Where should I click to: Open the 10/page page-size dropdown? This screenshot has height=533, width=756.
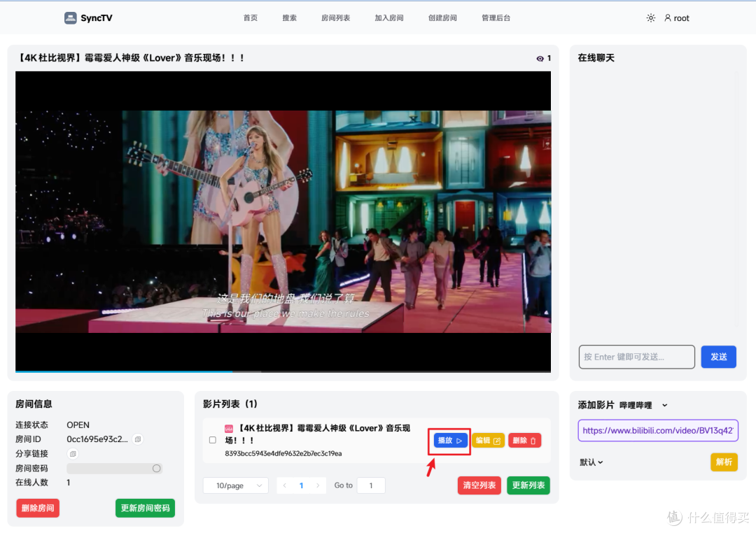click(x=235, y=485)
